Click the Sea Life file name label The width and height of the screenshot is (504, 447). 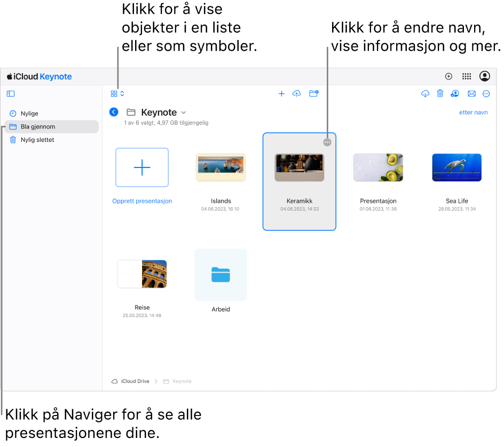click(457, 201)
